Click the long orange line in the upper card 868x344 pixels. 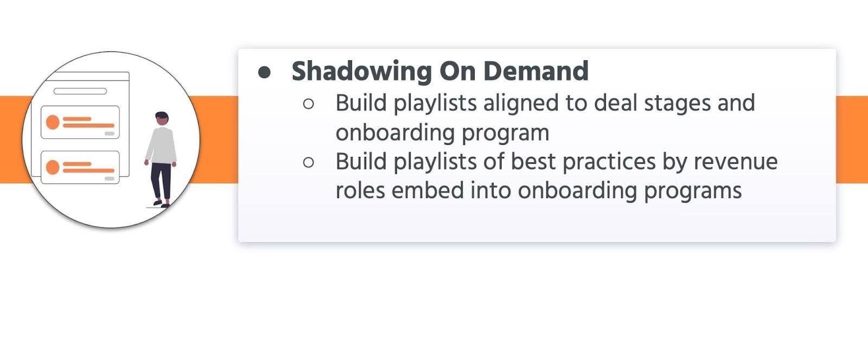(x=88, y=125)
